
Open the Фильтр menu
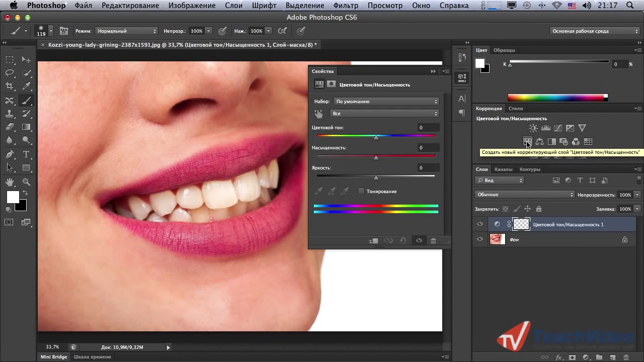(x=346, y=6)
